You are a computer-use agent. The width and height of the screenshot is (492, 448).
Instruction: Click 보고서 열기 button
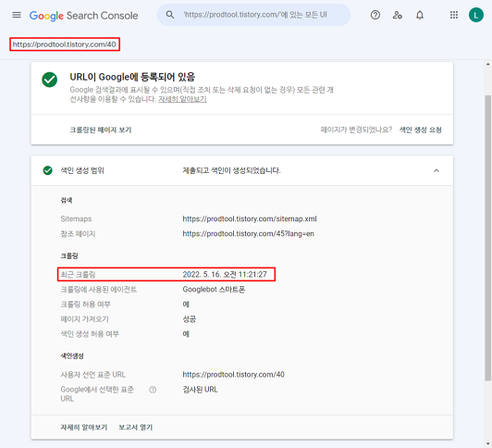point(136,428)
